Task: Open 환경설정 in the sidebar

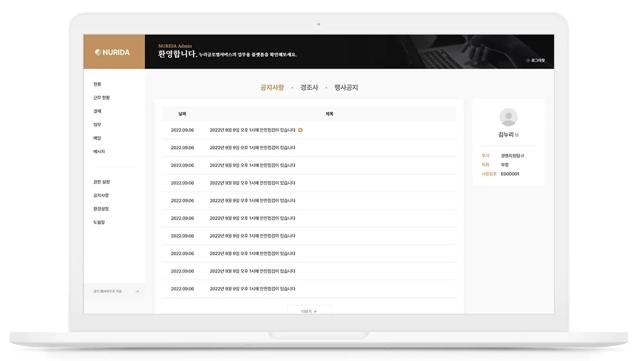Action: (101, 209)
